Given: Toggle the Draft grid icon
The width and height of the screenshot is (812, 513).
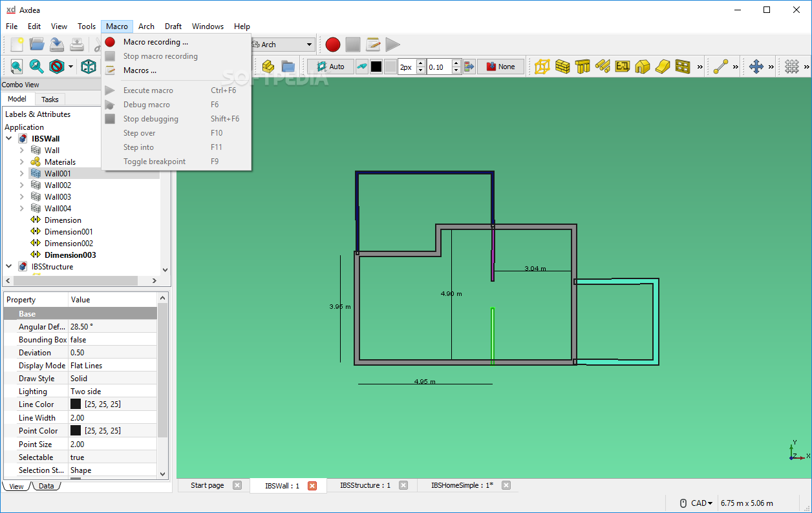Looking at the screenshot, I should click(792, 66).
